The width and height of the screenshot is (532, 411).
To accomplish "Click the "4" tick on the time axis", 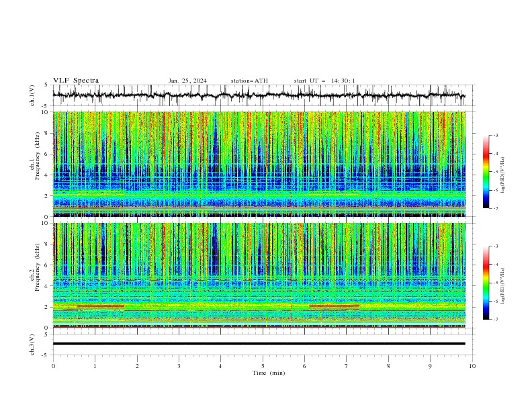I will (x=220, y=366).
